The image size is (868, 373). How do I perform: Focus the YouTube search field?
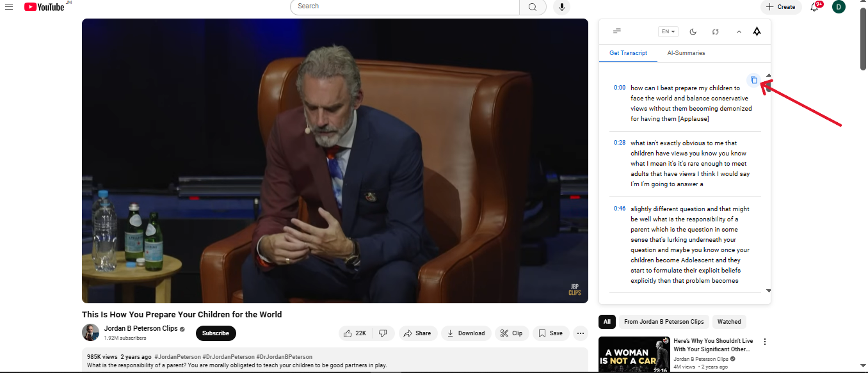pos(405,6)
